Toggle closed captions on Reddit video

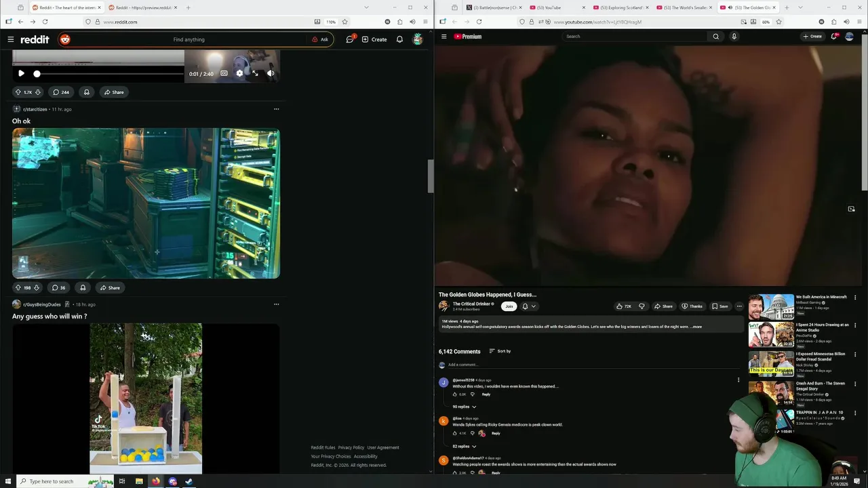[x=224, y=73]
